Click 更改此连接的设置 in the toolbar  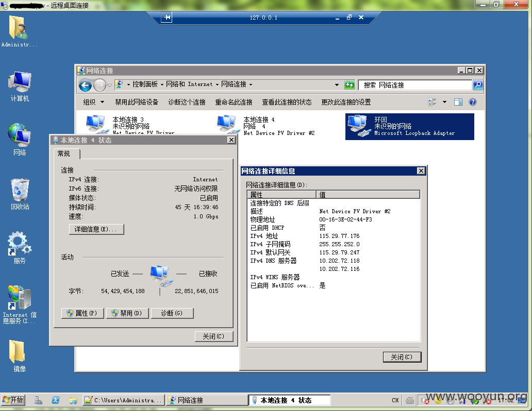(346, 102)
